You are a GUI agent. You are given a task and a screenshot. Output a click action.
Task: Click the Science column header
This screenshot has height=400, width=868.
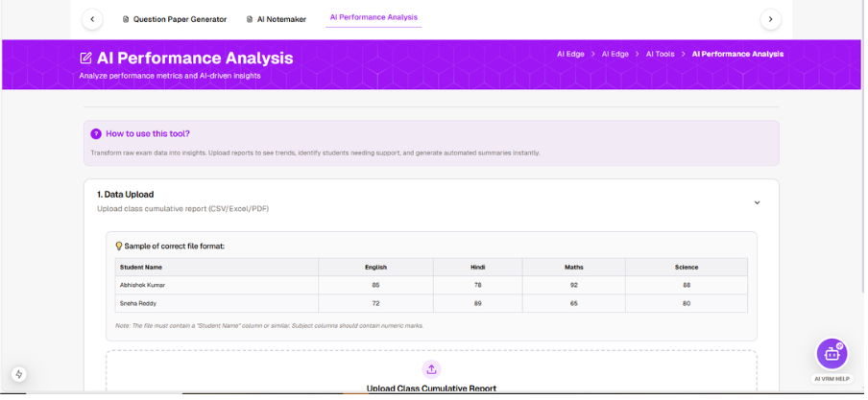[x=687, y=268]
